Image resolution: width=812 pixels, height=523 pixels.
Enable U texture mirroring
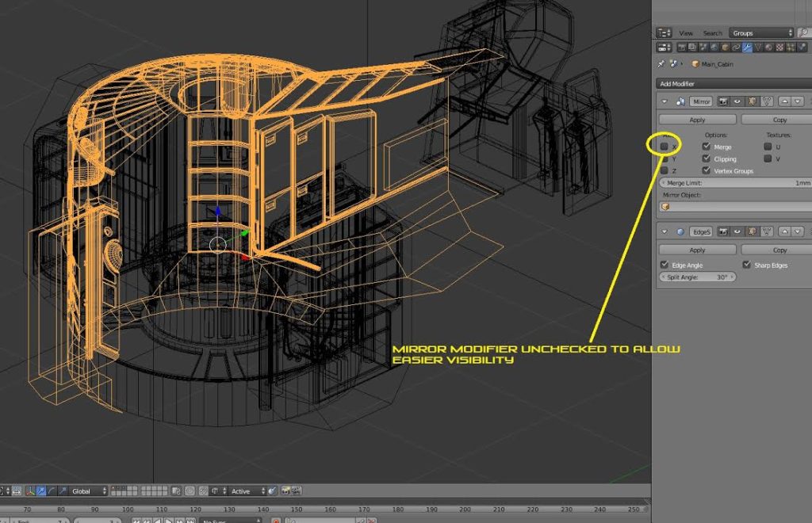tap(768, 144)
